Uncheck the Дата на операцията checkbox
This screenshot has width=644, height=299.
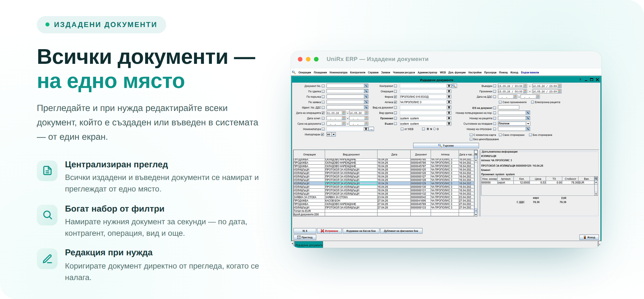pyautogui.click(x=323, y=113)
